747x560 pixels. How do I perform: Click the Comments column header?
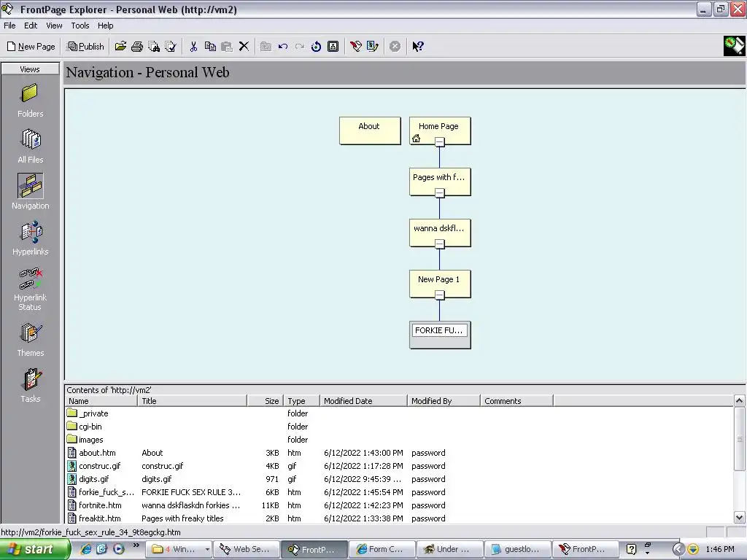(516, 401)
